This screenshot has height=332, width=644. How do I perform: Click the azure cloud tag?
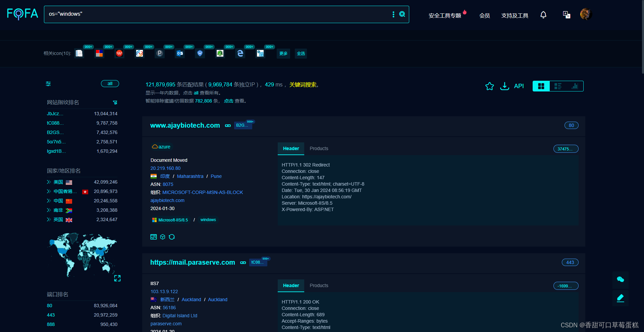coord(161,147)
